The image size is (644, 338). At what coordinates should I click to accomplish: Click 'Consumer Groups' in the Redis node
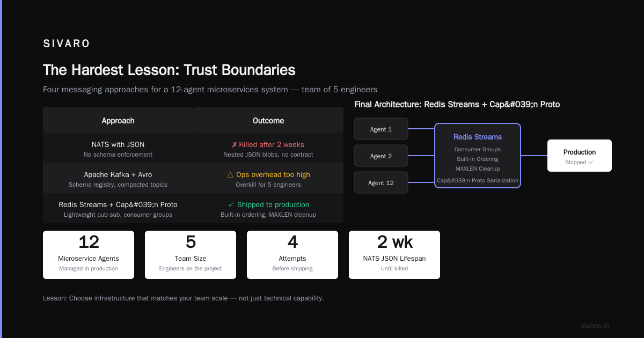478,149
